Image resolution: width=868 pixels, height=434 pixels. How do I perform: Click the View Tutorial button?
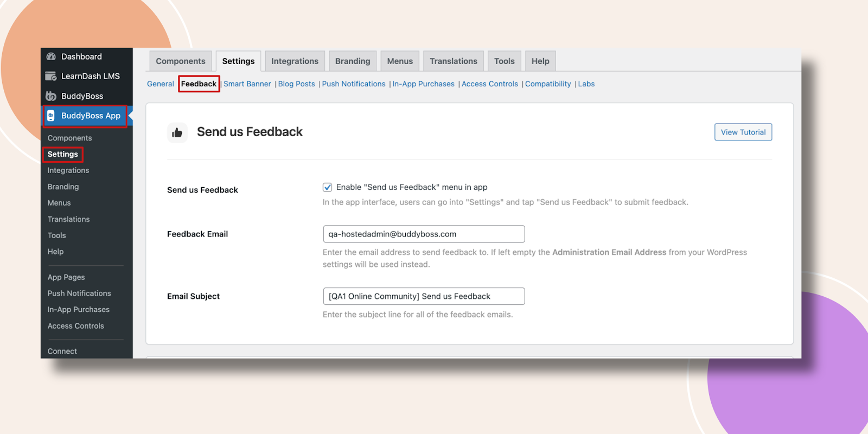pos(743,132)
